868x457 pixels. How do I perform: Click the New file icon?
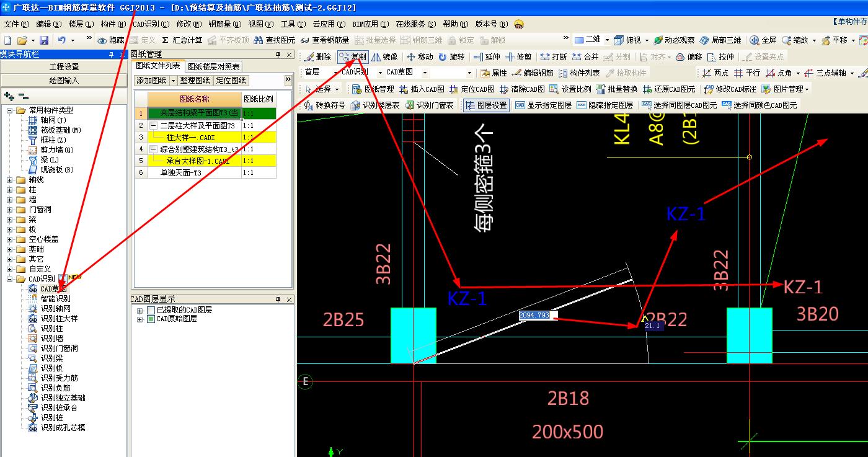pyautogui.click(x=7, y=40)
